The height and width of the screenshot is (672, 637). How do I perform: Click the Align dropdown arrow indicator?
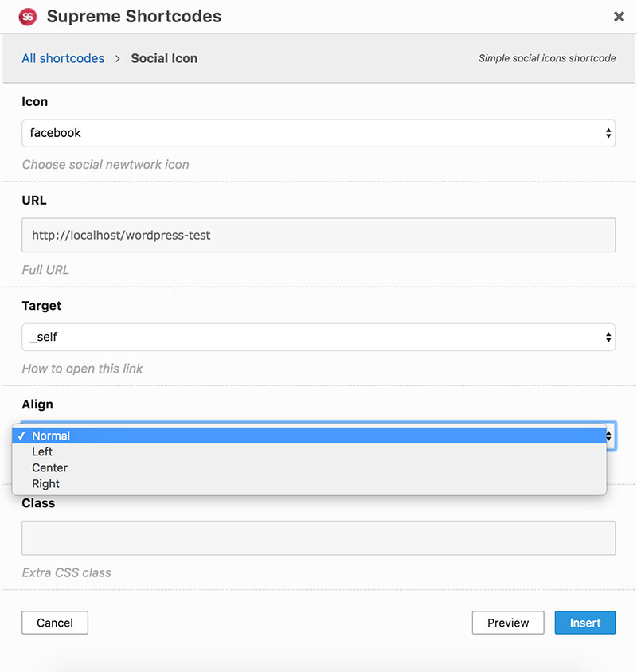[x=610, y=436]
